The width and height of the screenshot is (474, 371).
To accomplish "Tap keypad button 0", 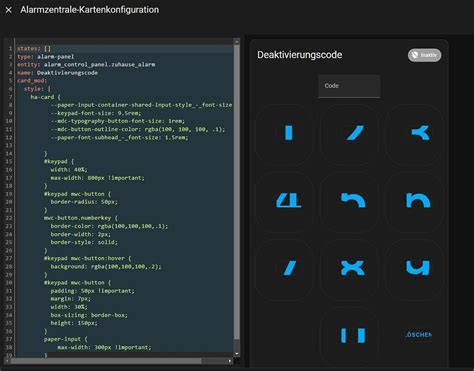I will (349, 336).
